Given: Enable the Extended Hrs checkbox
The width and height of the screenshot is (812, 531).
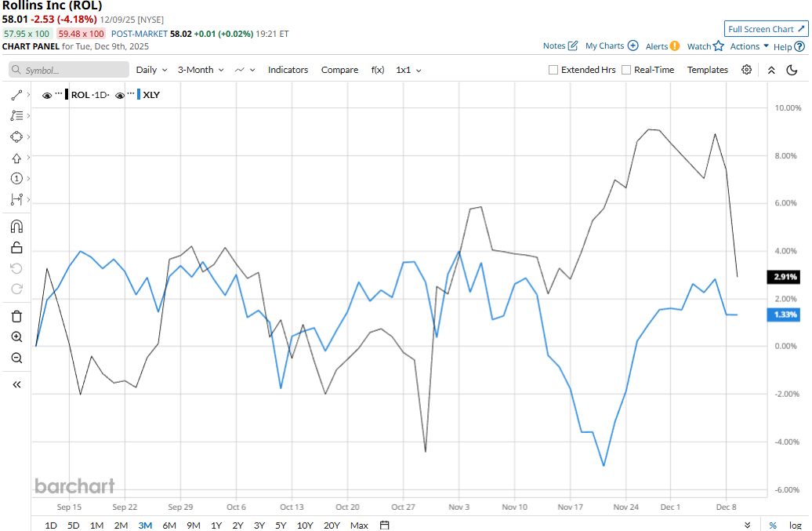Looking at the screenshot, I should [553, 70].
